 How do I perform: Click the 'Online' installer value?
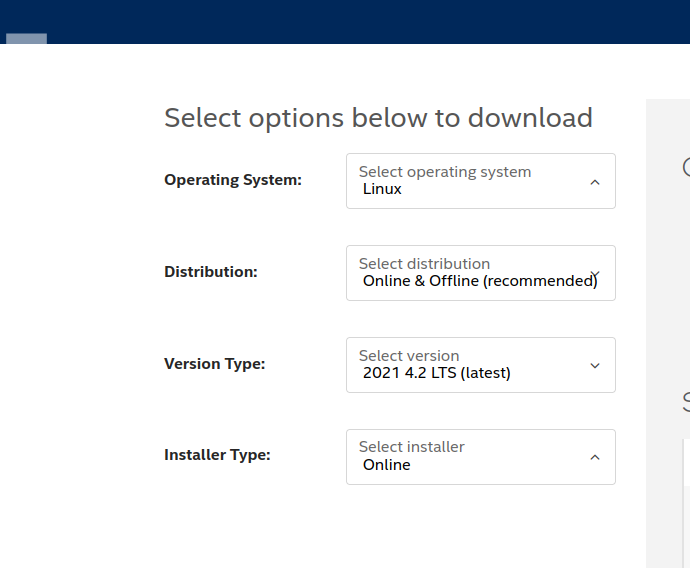pyautogui.click(x=386, y=465)
